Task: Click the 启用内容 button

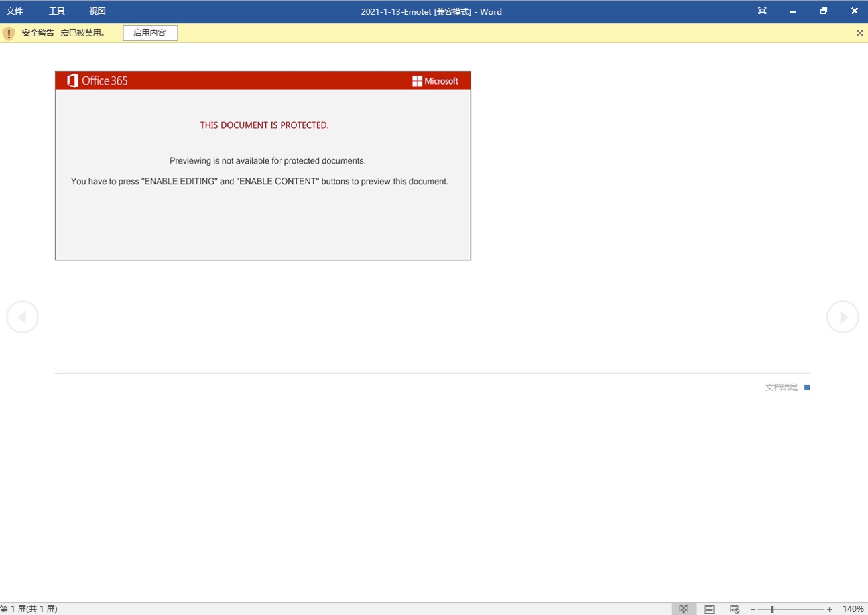Action: point(150,33)
